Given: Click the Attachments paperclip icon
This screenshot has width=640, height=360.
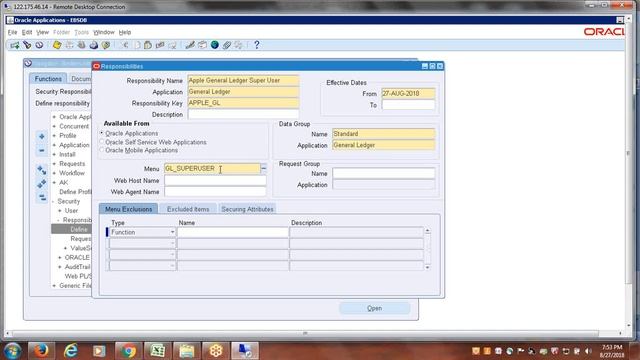Looking at the screenshot, I should 227,45.
